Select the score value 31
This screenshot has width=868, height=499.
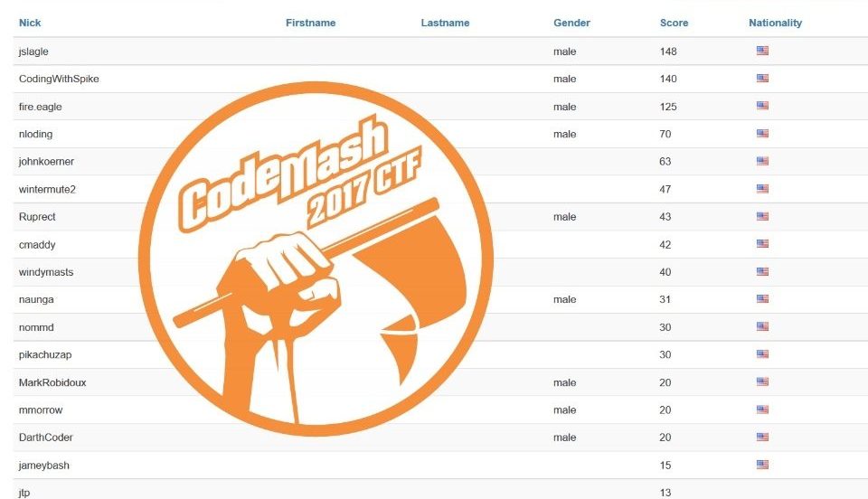(665, 299)
